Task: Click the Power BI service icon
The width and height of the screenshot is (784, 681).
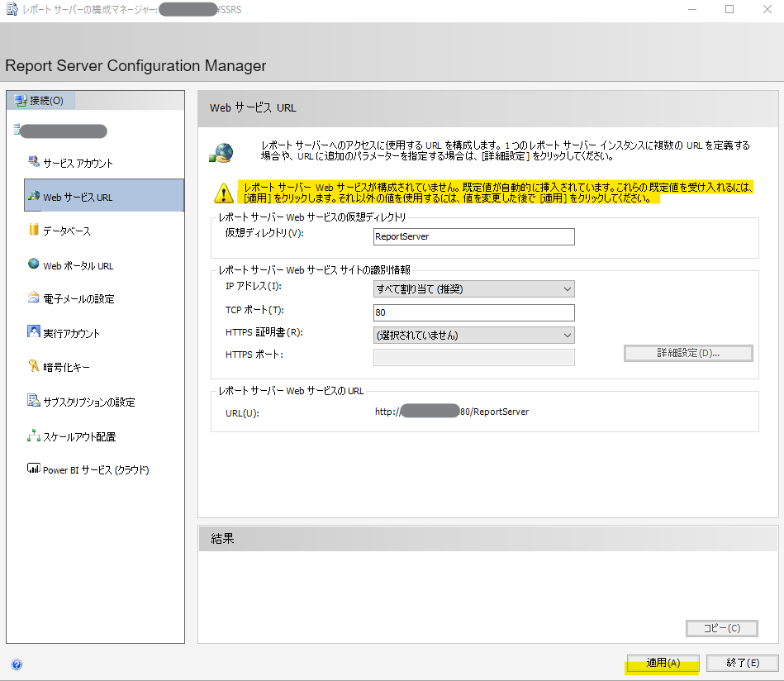Action: 34,469
